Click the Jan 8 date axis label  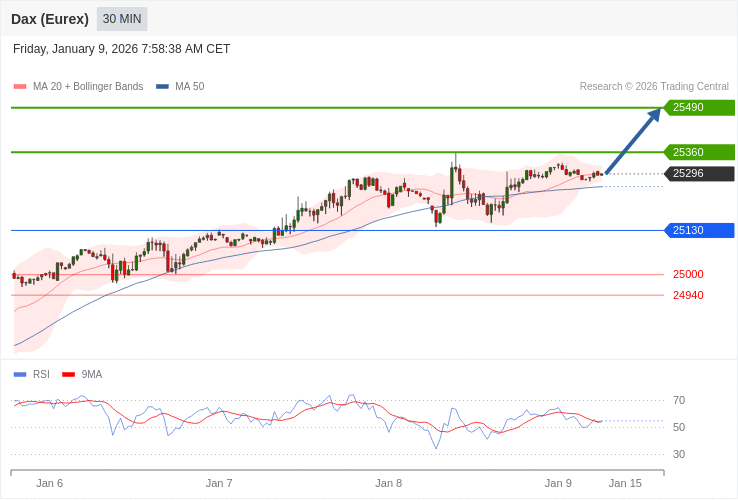pyautogui.click(x=389, y=483)
